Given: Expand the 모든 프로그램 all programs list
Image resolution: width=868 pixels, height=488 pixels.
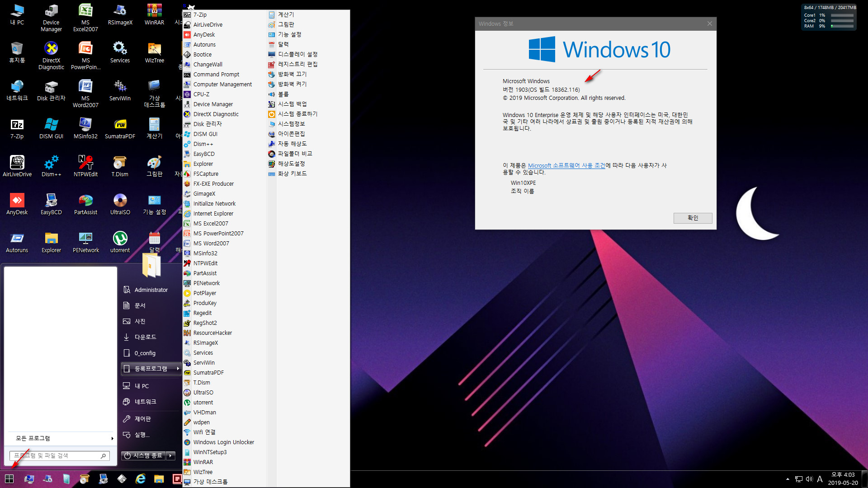Looking at the screenshot, I should 61,438.
